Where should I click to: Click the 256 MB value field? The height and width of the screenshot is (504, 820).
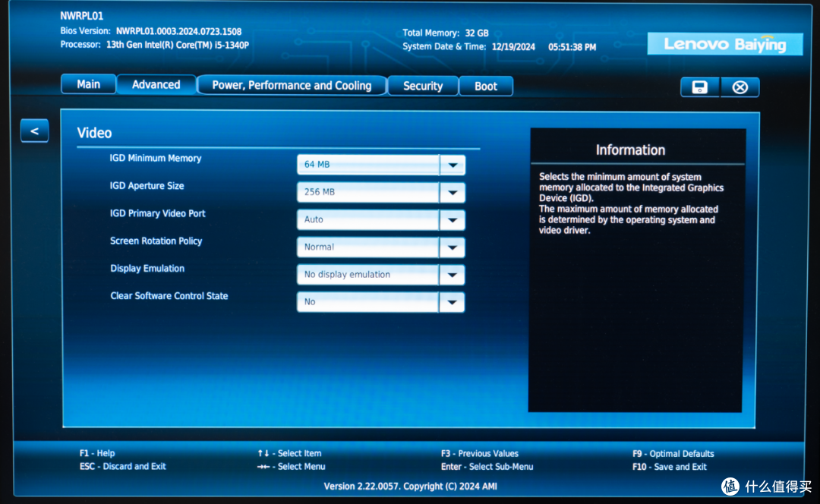tap(368, 192)
